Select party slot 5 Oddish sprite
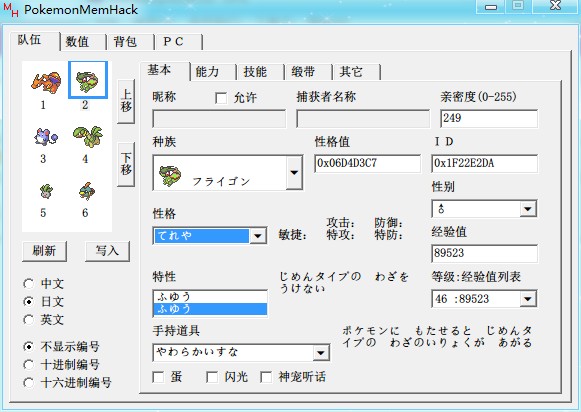This screenshot has width=581, height=412. pos(46,192)
